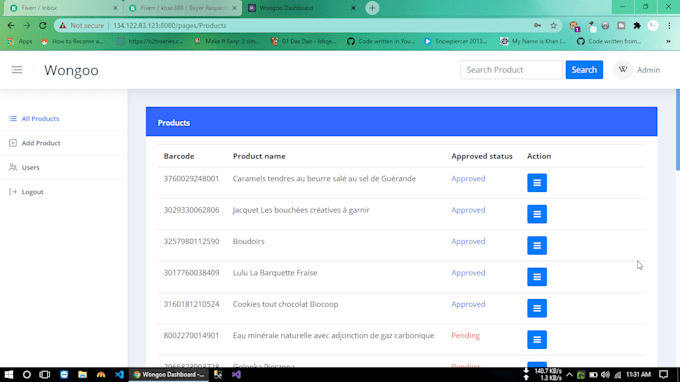Screen dimensions: 680x382
Task: Click the Logout arrow icon
Action: point(13,192)
